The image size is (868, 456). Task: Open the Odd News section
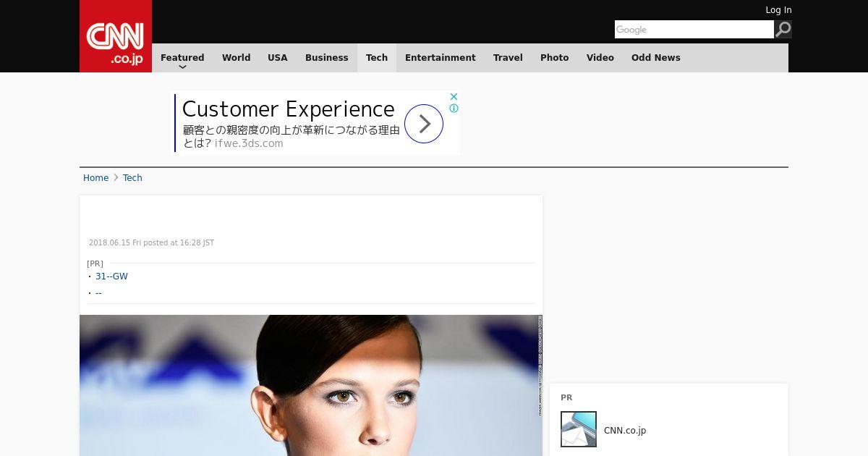tap(656, 58)
